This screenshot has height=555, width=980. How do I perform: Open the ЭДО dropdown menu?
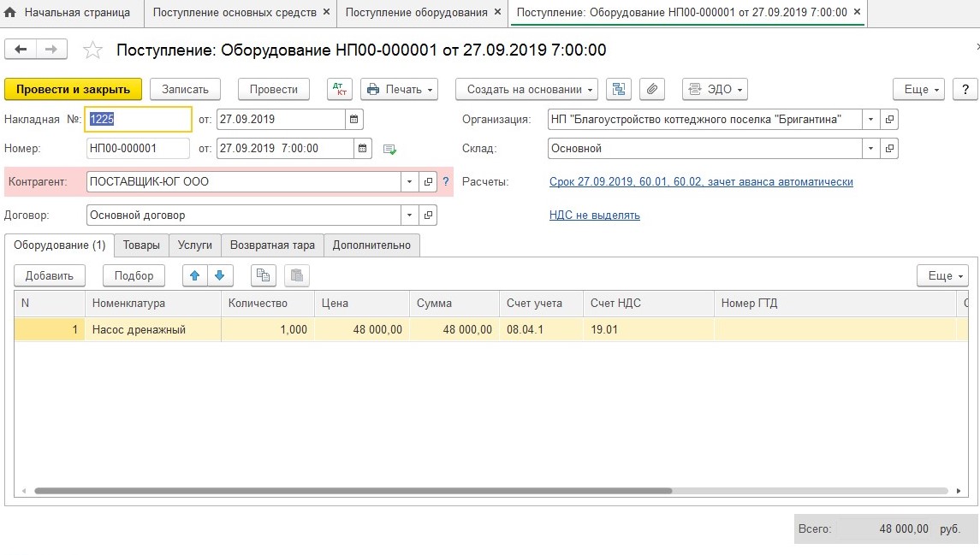[715, 89]
